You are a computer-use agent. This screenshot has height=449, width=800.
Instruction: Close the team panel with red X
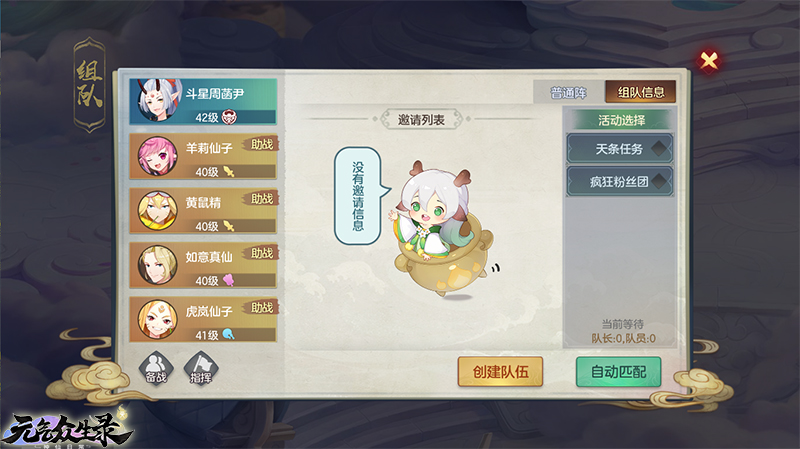pyautogui.click(x=709, y=61)
